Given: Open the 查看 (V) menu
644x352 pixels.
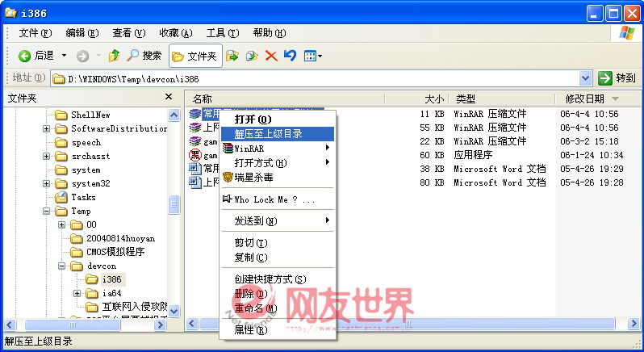Looking at the screenshot, I should [129, 33].
